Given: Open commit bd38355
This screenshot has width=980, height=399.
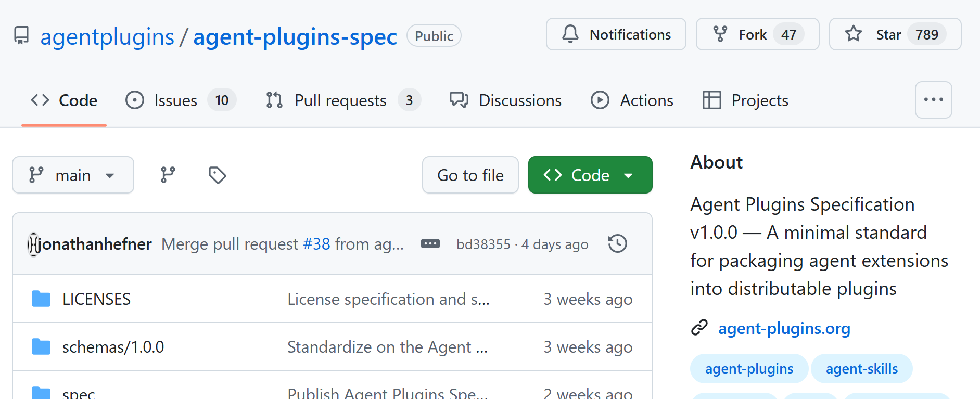Looking at the screenshot, I should pos(483,244).
